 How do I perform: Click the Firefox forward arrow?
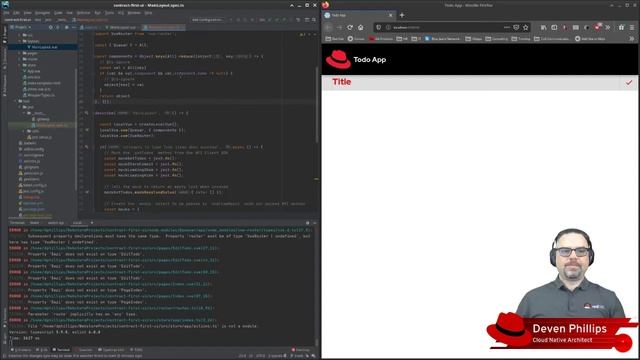pos(339,27)
